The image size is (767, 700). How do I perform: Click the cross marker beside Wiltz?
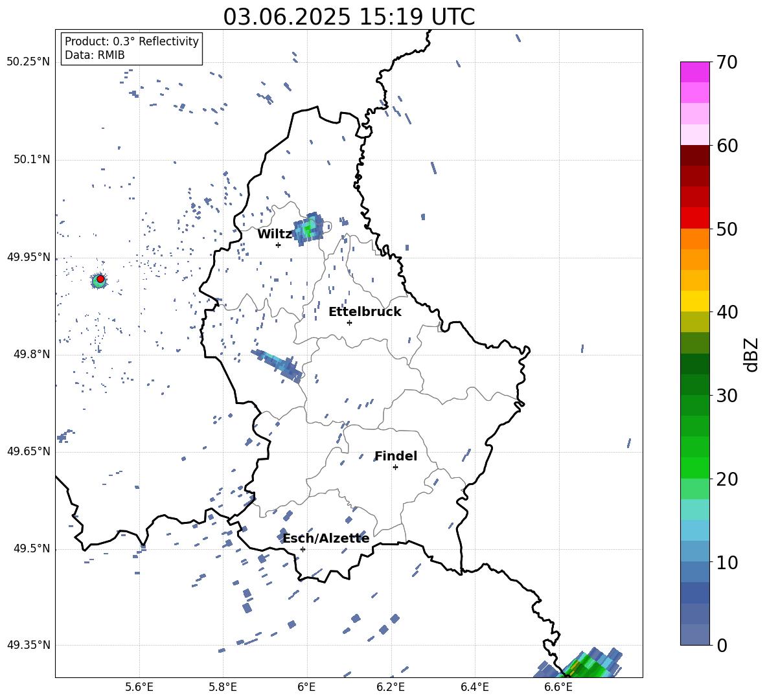pyautogui.click(x=278, y=245)
